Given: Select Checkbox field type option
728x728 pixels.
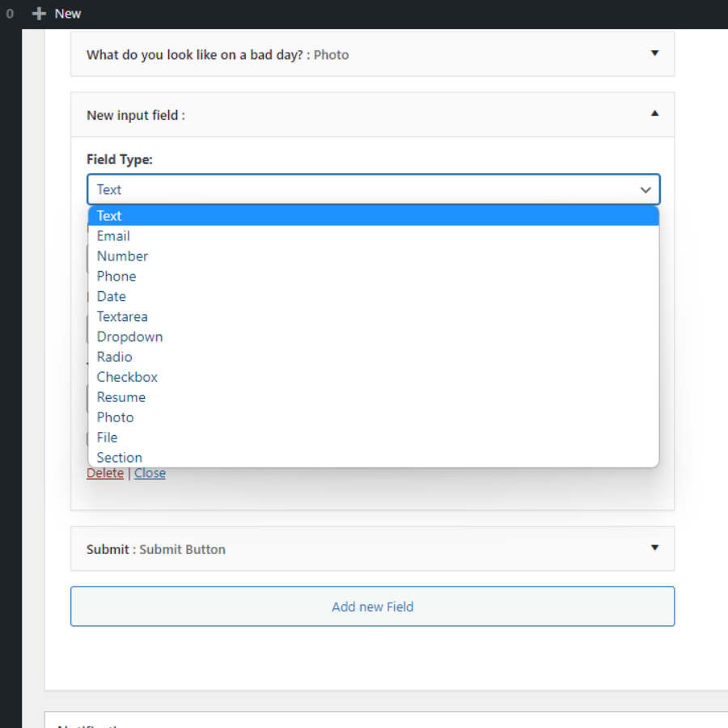Looking at the screenshot, I should coord(373,377).
